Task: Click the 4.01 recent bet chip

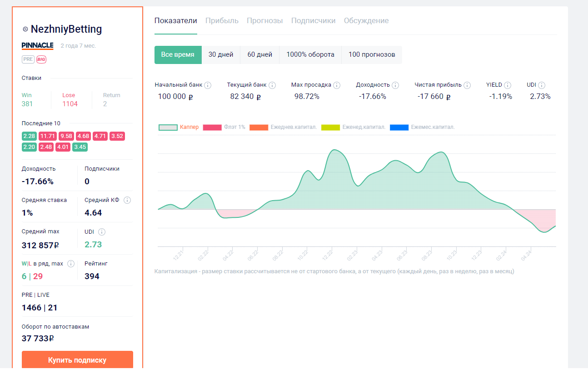Action: click(x=63, y=147)
